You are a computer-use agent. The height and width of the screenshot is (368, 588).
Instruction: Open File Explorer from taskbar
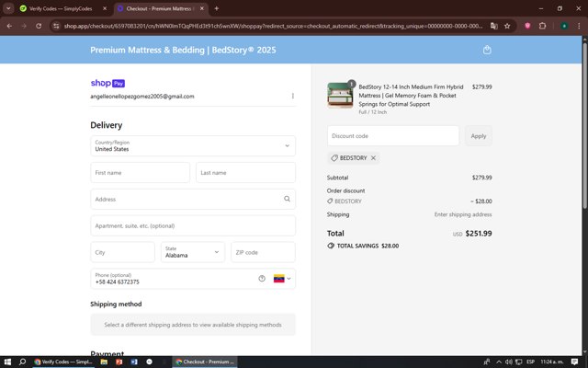104,362
